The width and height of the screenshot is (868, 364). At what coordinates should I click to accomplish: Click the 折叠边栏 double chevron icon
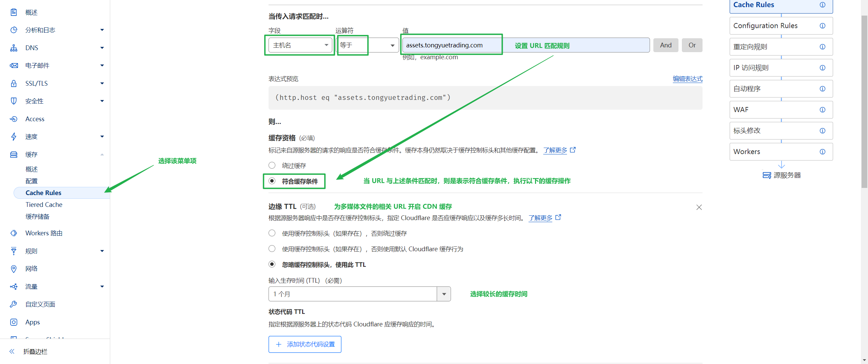pyautogui.click(x=12, y=351)
